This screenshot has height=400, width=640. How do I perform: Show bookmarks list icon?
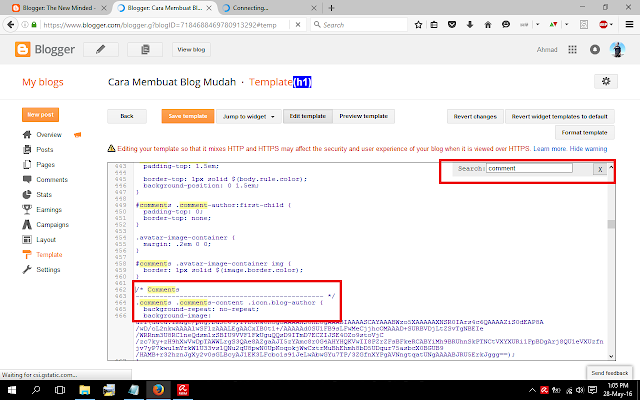[x=434, y=25]
